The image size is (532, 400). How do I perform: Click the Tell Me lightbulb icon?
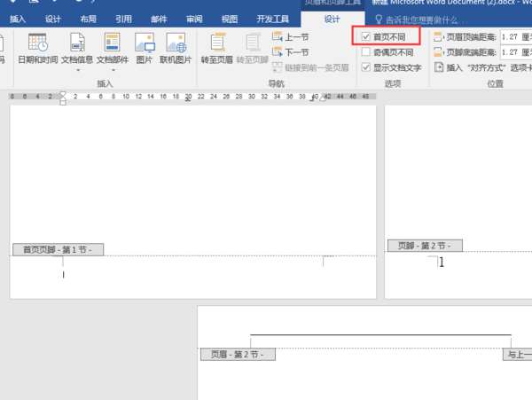(x=379, y=20)
